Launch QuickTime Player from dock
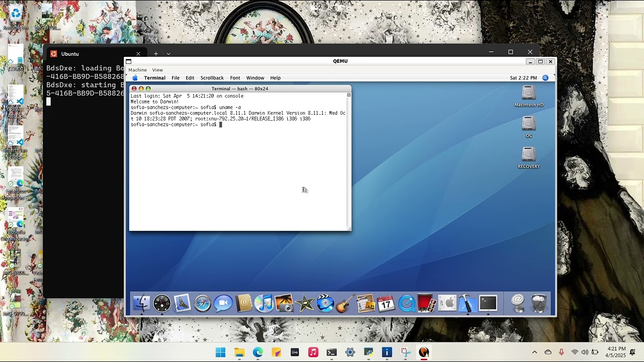 pos(407,303)
